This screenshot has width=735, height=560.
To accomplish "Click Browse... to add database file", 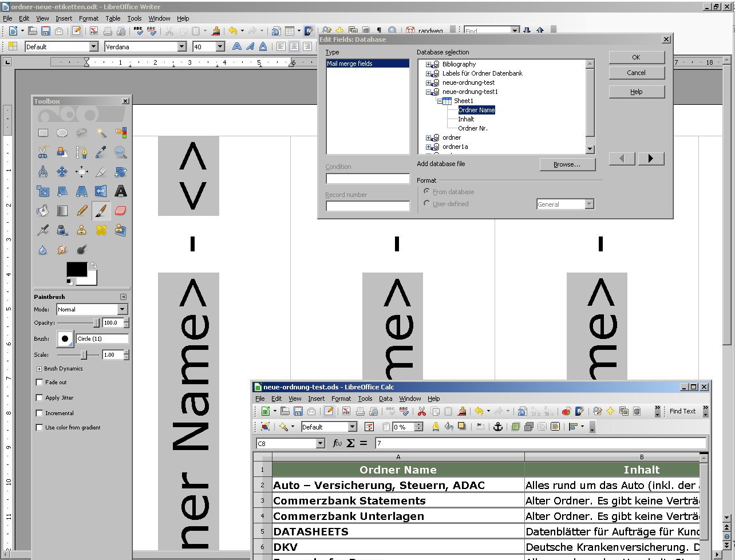I will pyautogui.click(x=567, y=164).
